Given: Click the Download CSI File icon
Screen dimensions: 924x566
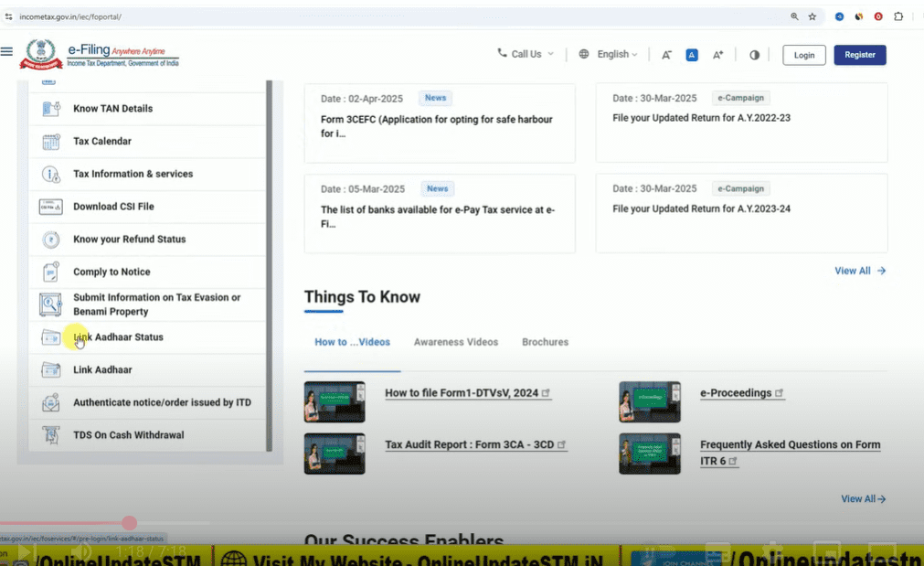Looking at the screenshot, I should tap(50, 207).
